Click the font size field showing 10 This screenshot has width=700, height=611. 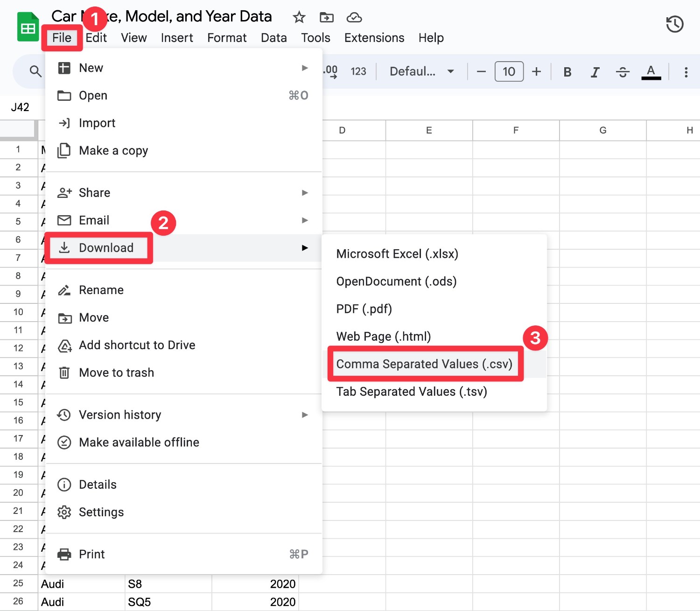point(509,71)
